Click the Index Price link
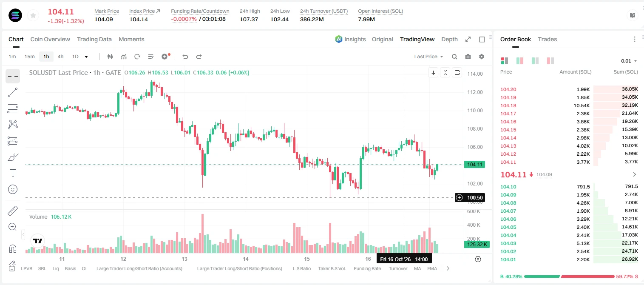The width and height of the screenshot is (644, 285). click(x=145, y=11)
